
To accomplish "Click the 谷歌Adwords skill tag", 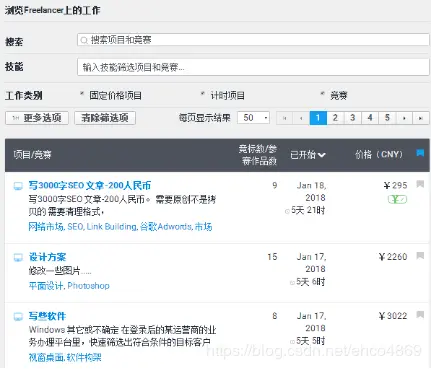I will [166, 227].
